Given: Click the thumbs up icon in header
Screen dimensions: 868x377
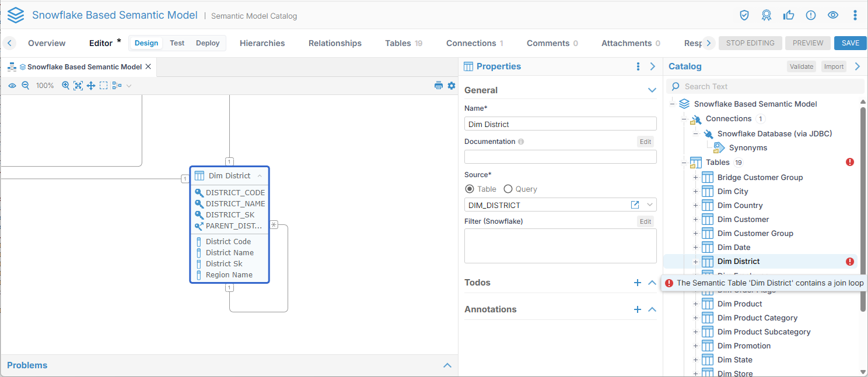Looking at the screenshot, I should click(789, 15).
